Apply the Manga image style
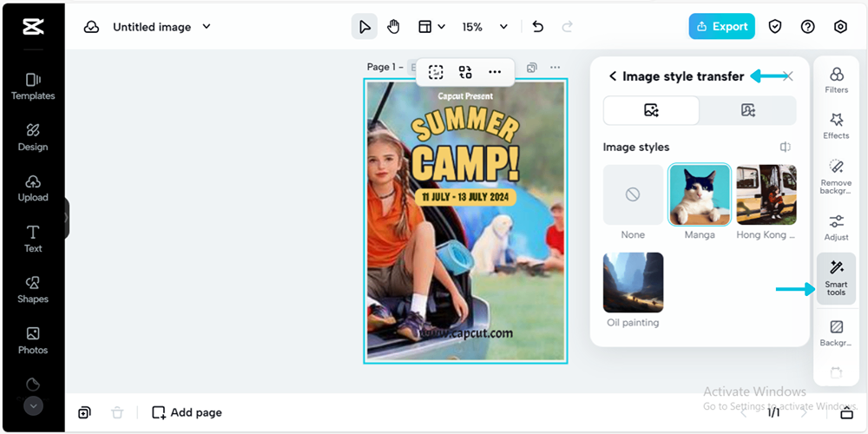The width and height of the screenshot is (868, 434). coord(700,194)
